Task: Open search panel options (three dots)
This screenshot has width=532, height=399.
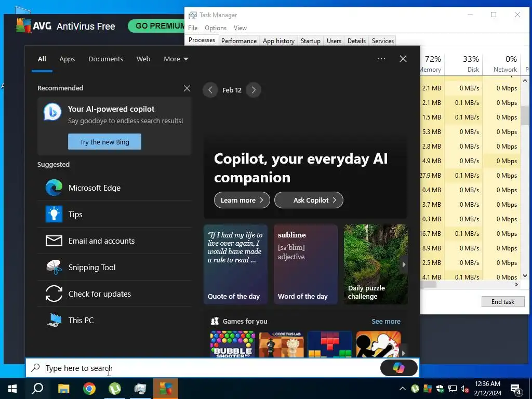Action: (381, 59)
